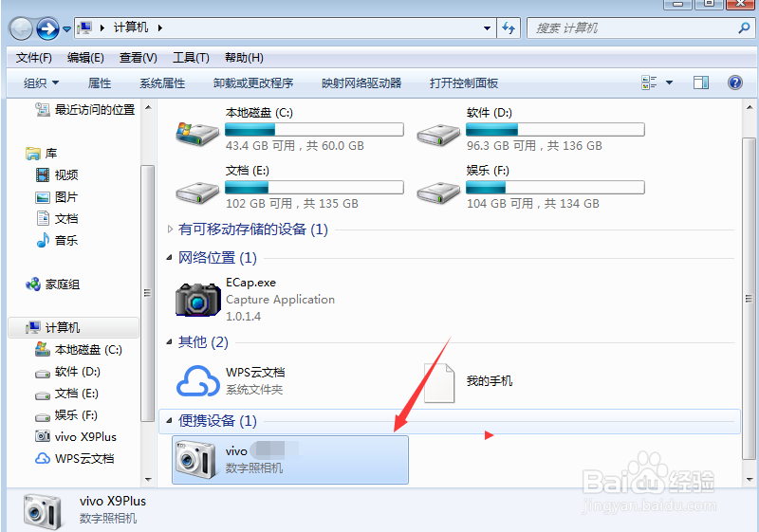Screen dimensions: 759x532
Task: Click the 本地磁盘 (C:) drive icon
Action: pyautogui.click(x=197, y=134)
